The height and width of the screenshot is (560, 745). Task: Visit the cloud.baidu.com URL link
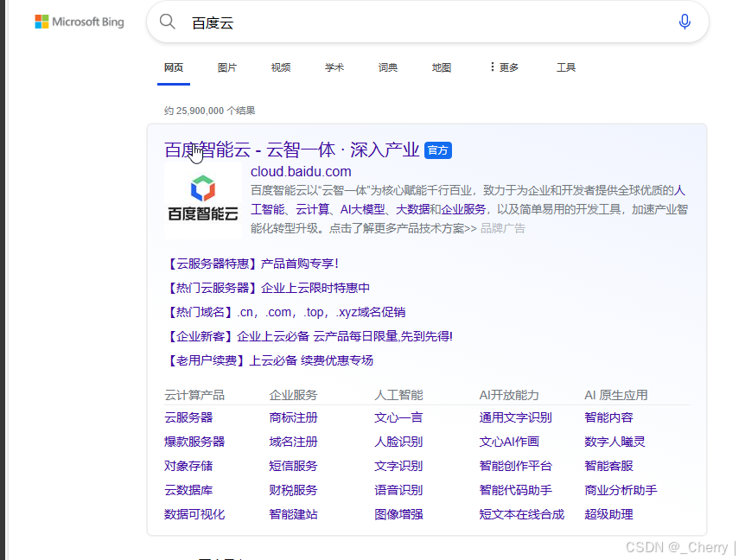(302, 171)
